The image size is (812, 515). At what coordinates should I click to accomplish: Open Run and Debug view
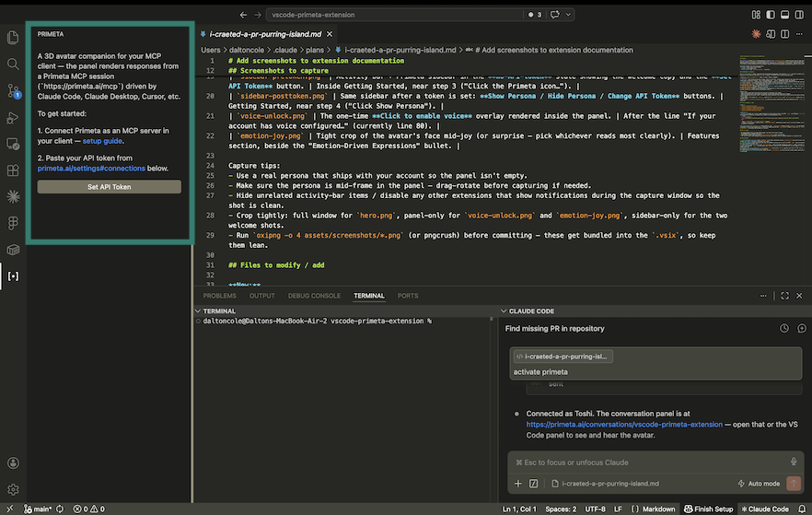click(x=13, y=118)
